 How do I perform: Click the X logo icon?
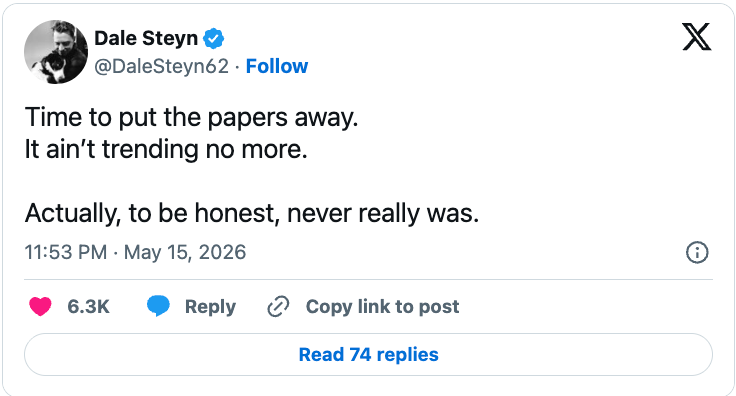(x=697, y=38)
